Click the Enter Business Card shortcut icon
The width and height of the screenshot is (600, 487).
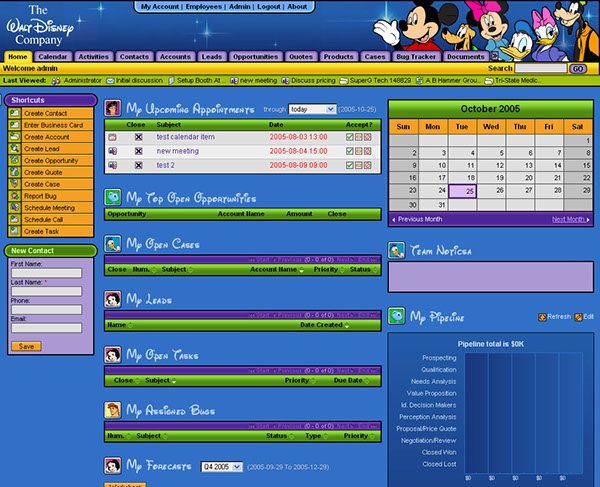pyautogui.click(x=15, y=125)
